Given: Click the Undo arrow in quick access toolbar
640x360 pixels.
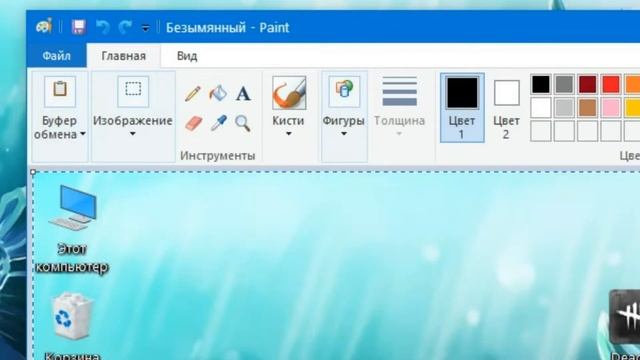Looking at the screenshot, I should pos(102,27).
